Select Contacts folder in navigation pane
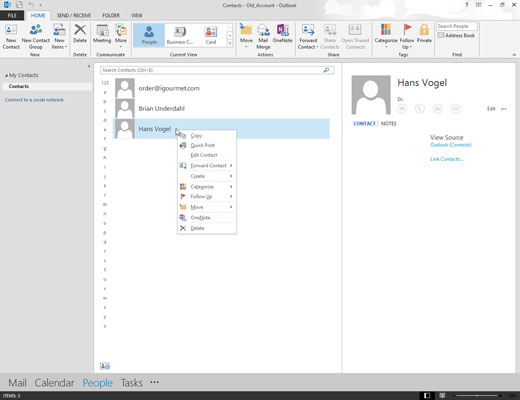The image size is (520, 400). click(47, 86)
